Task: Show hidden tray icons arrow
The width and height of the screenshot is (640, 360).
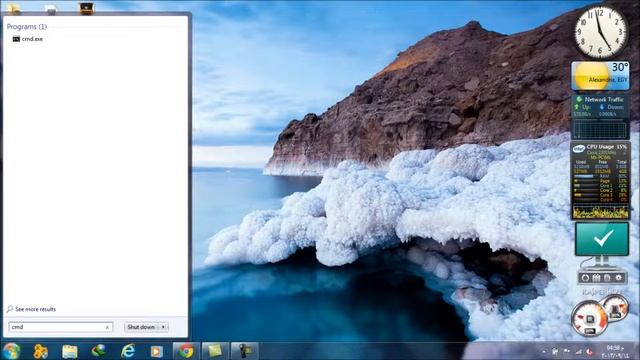Action: coord(544,351)
